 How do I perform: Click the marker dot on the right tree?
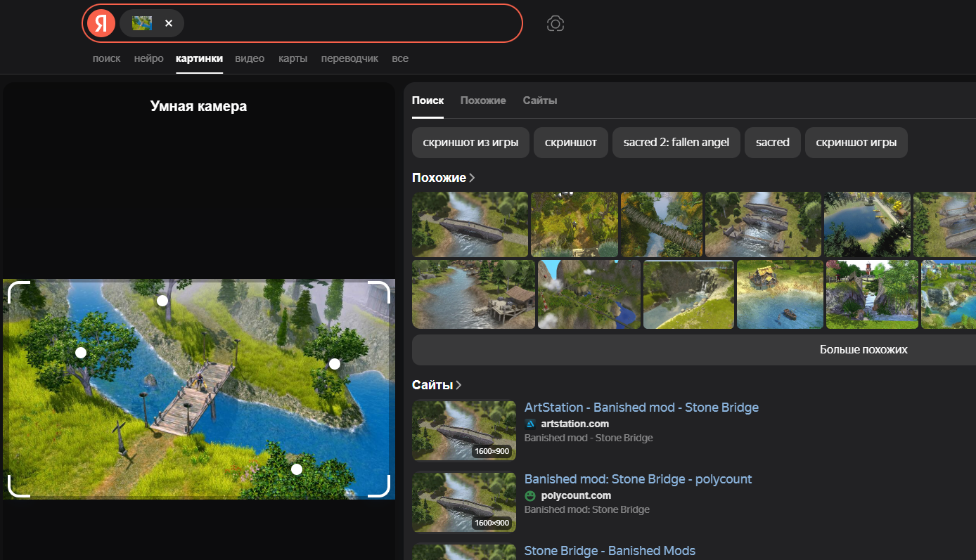pyautogui.click(x=335, y=364)
